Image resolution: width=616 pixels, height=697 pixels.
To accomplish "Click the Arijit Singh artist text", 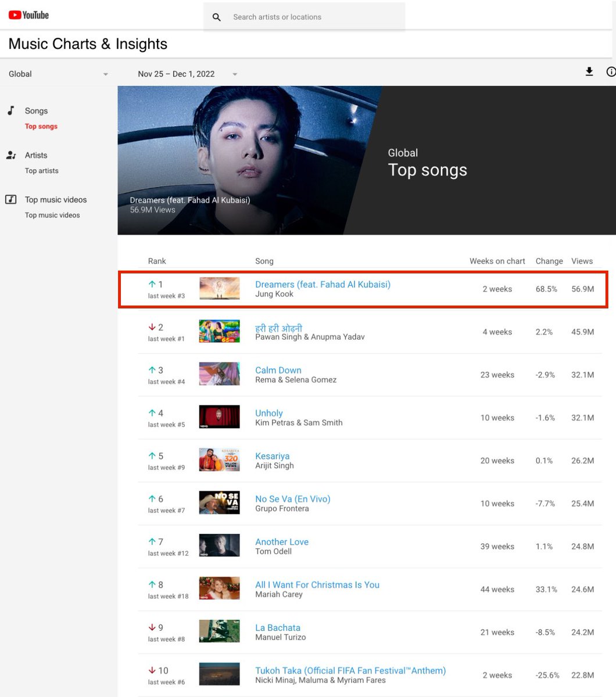I will coord(274,466).
